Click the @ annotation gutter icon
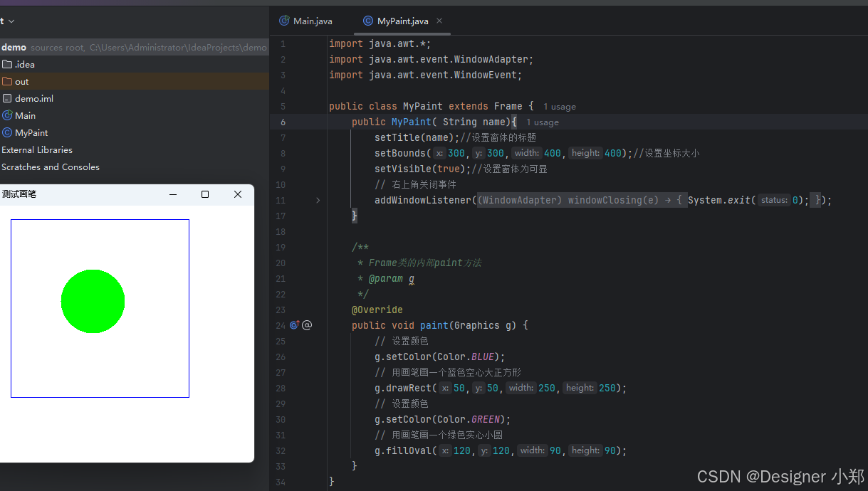The width and height of the screenshot is (868, 491). click(x=307, y=325)
